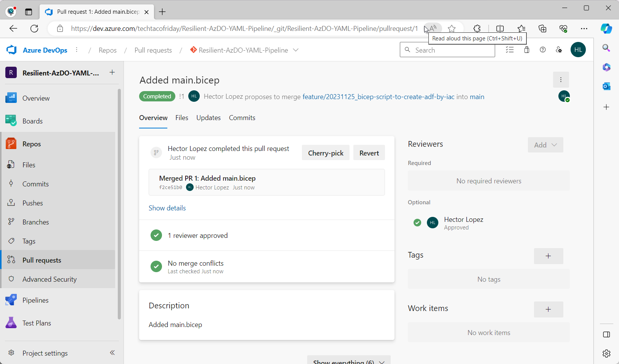Image resolution: width=619 pixels, height=364 pixels.
Task: Expand Show details of the merge
Action: pyautogui.click(x=167, y=208)
